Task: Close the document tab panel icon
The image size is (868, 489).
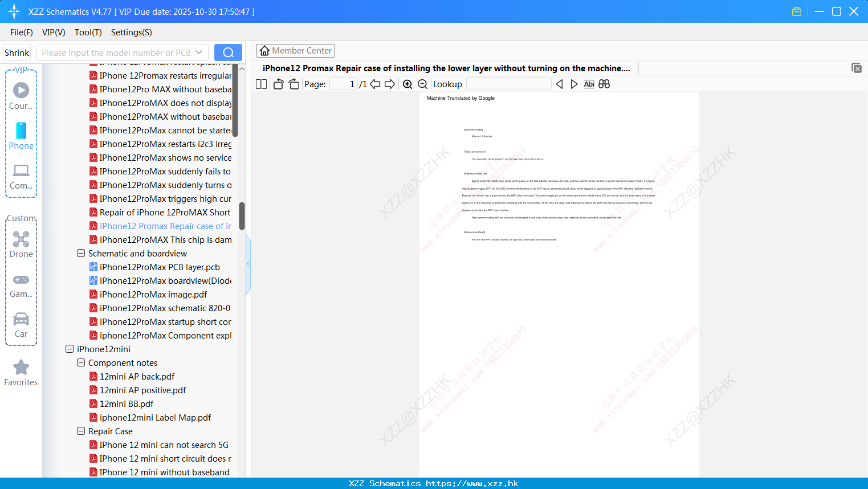Action: point(857,68)
